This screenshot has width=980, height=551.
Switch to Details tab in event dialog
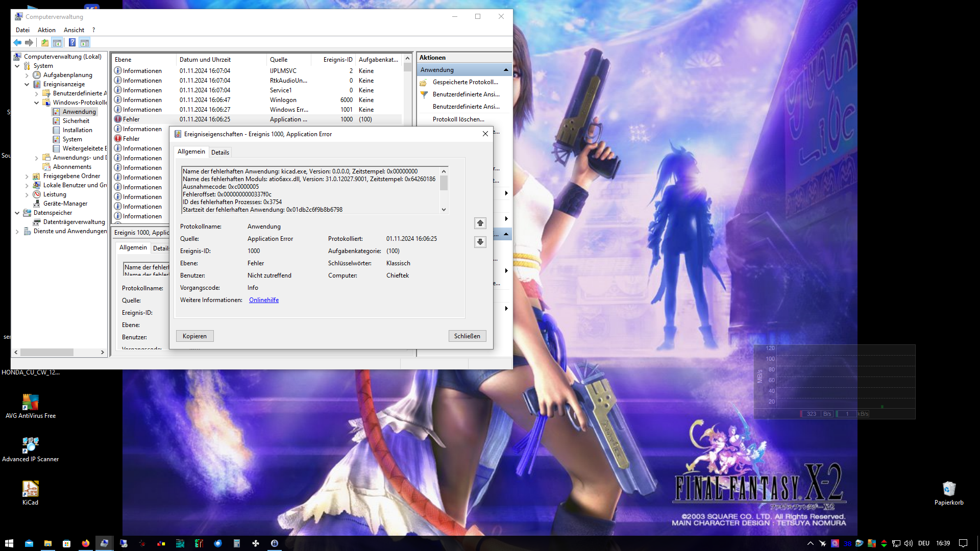220,152
